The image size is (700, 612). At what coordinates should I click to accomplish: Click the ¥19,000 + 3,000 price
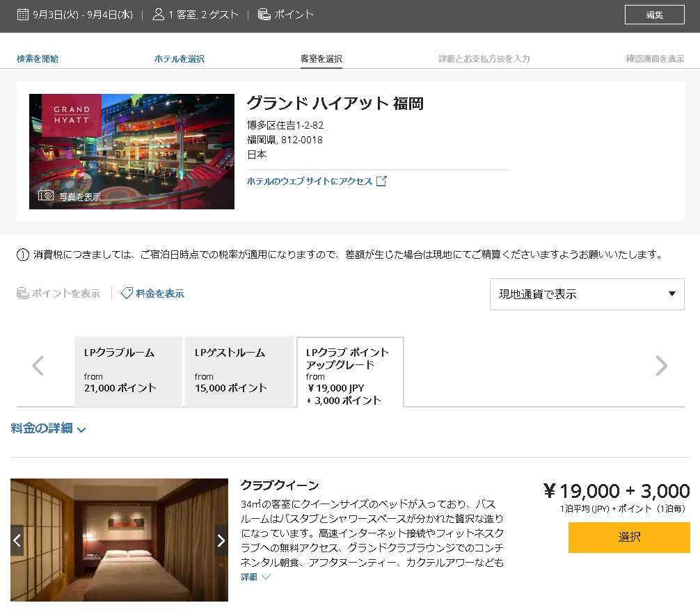(617, 491)
